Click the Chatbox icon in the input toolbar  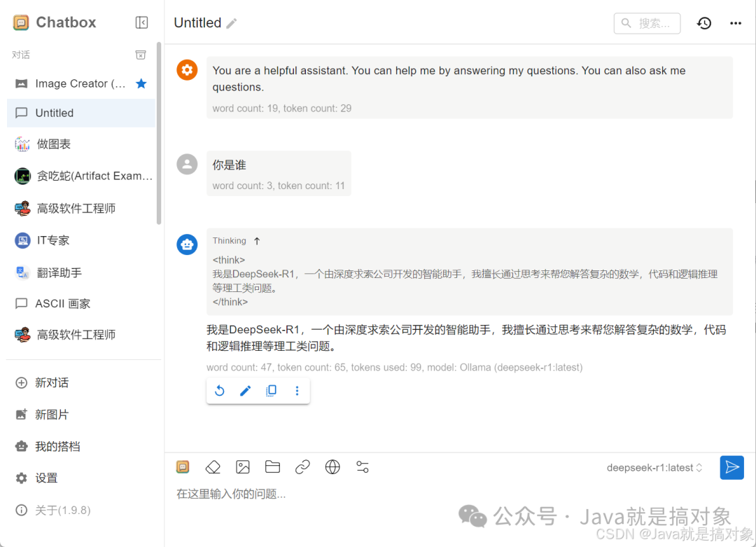(183, 467)
